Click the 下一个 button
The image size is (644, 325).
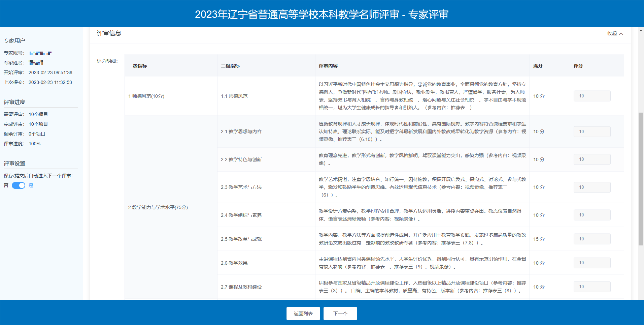(340, 314)
